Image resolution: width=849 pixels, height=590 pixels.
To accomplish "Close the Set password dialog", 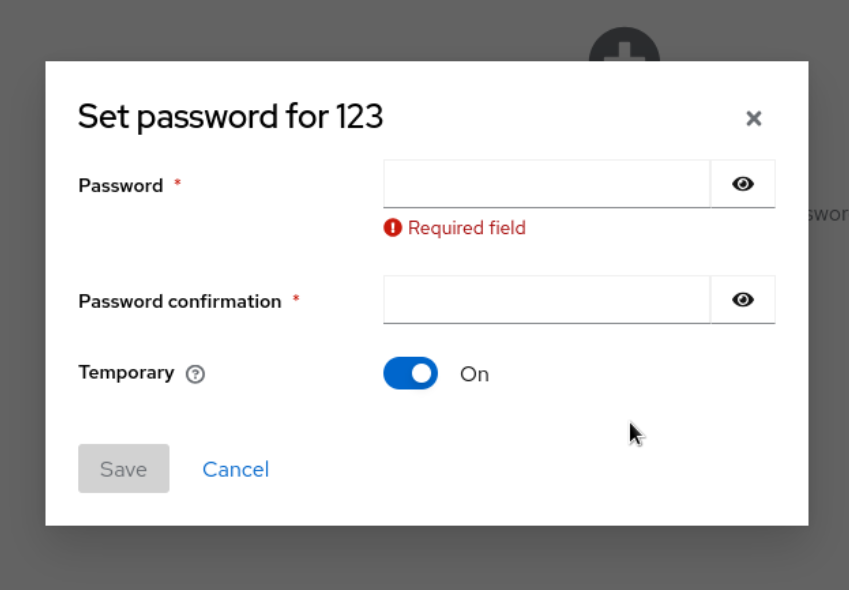I will click(754, 118).
